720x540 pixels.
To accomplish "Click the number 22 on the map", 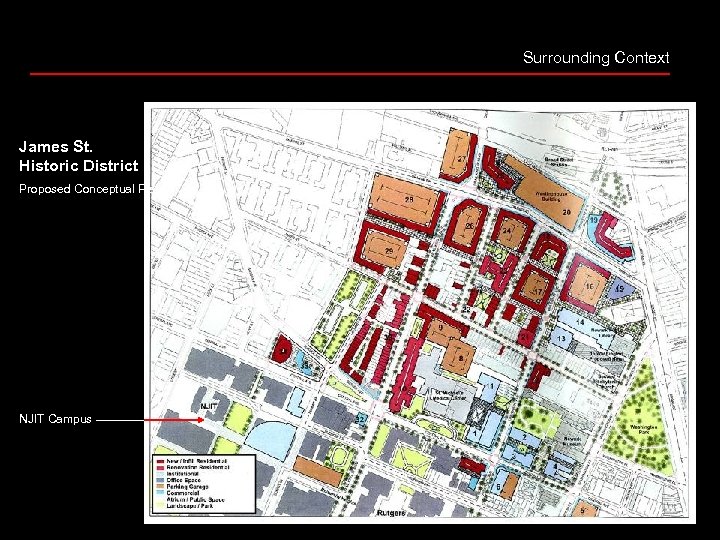I will pos(467,309).
